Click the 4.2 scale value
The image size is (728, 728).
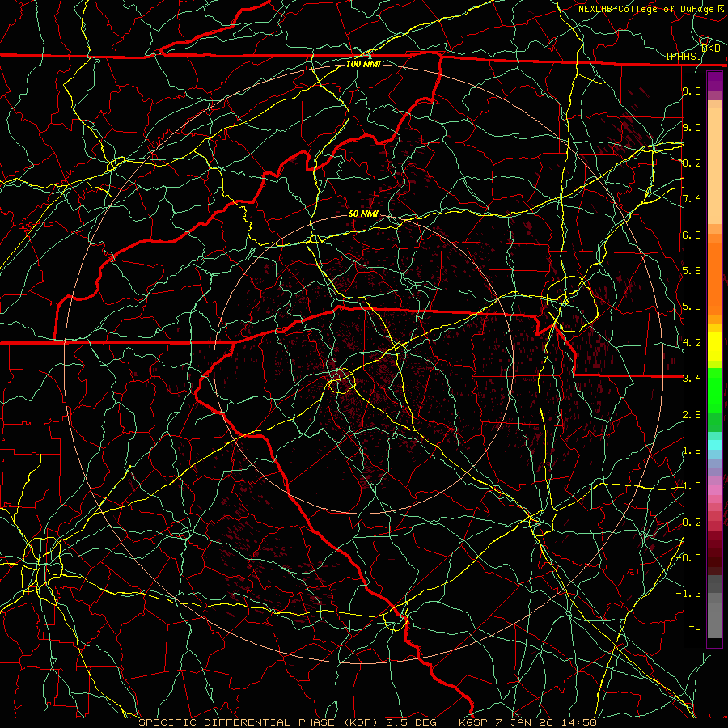point(692,342)
